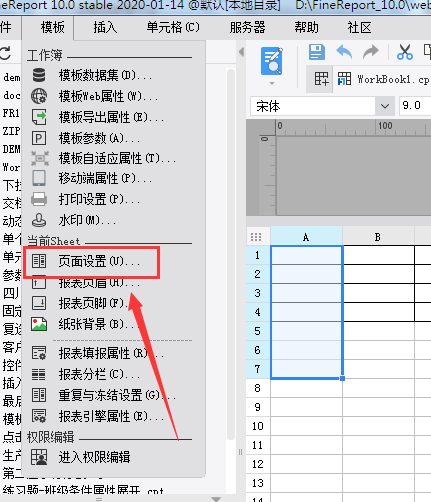Expand the 宋体 font dropdown
Viewport: 431px width, 502px height.
tap(384, 106)
